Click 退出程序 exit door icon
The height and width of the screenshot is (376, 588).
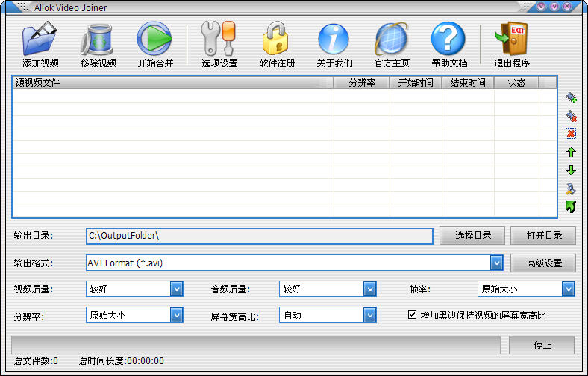[511, 39]
